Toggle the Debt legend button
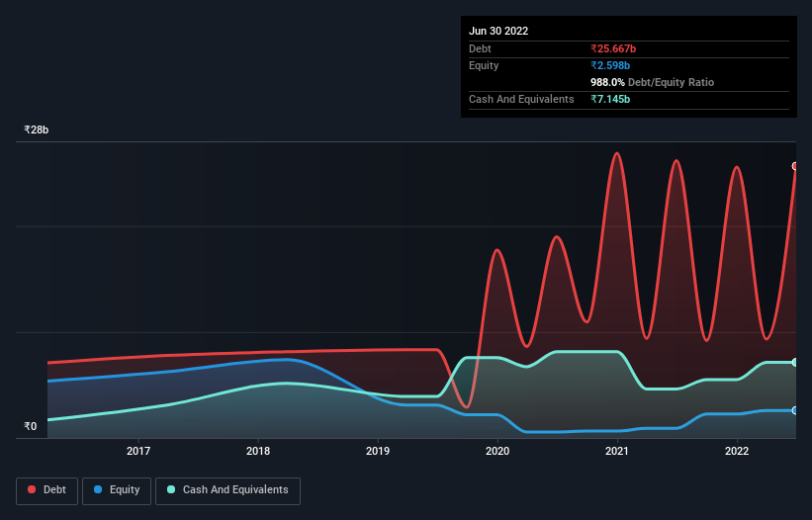This screenshot has height=520, width=812. [x=47, y=490]
